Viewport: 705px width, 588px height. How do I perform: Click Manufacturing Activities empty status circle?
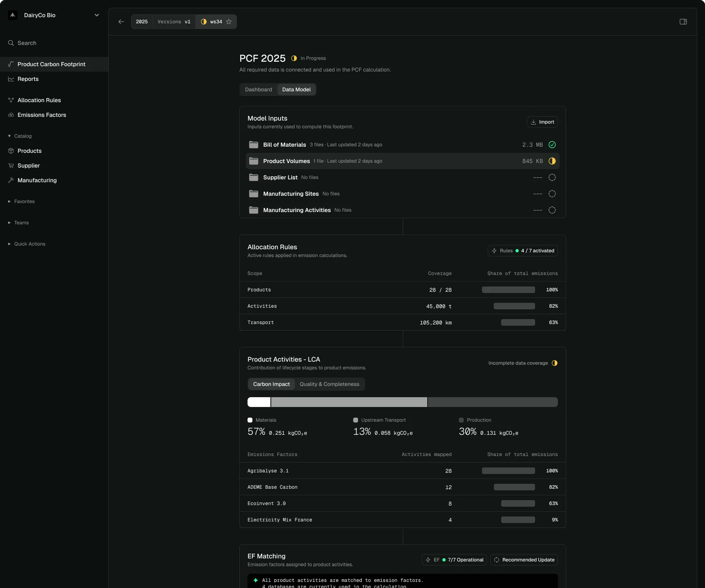[552, 210]
